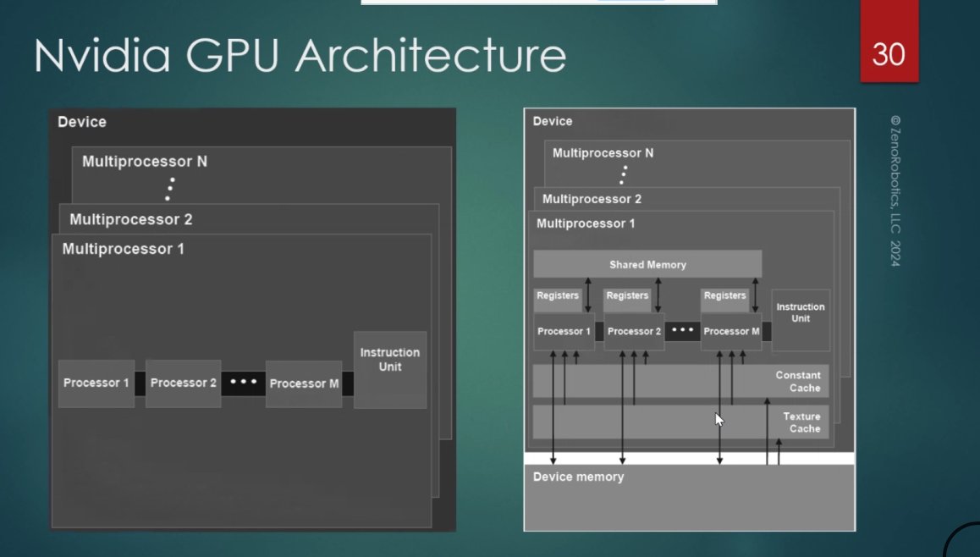Click the Shared Memory block
The image size is (980, 557).
pyautogui.click(x=647, y=264)
